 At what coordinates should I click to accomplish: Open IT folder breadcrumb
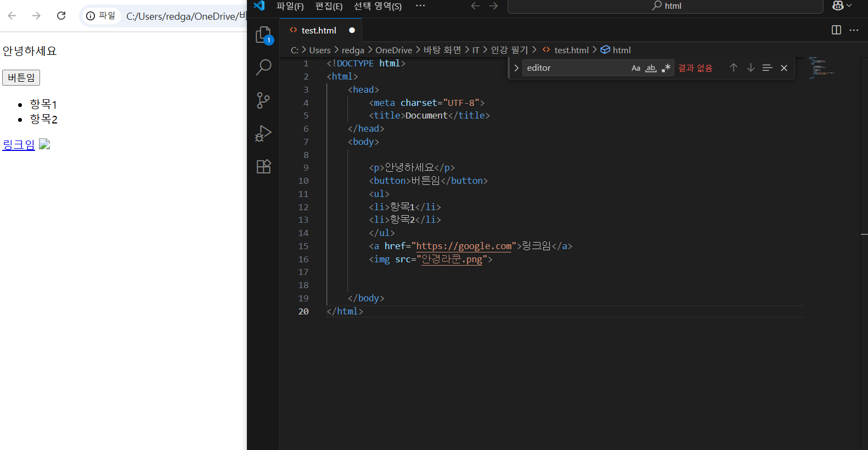(x=476, y=50)
